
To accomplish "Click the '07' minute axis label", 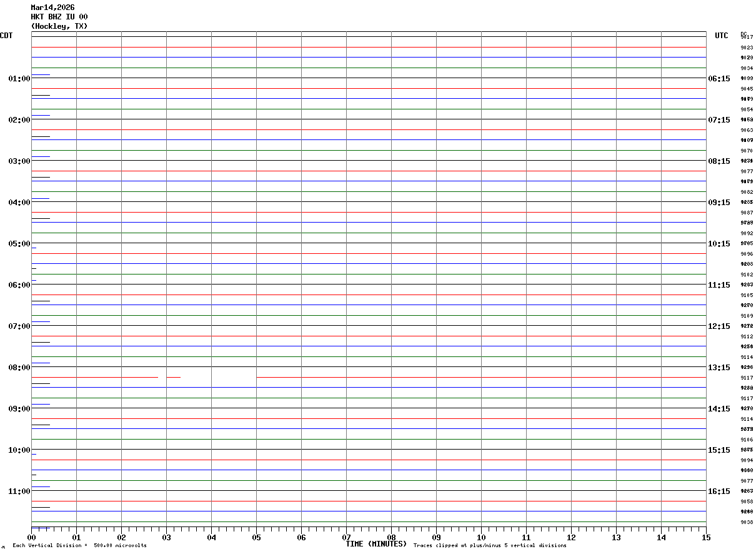I will (x=346, y=537).
